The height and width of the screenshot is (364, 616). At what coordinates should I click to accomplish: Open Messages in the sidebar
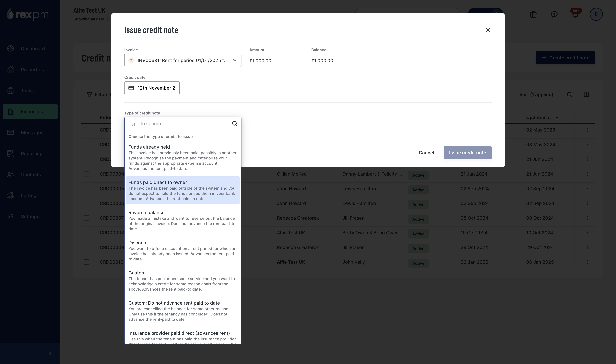[x=30, y=132]
